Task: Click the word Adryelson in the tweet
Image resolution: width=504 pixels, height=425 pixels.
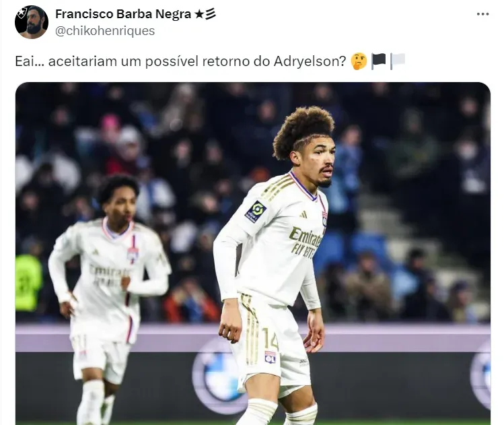Action: coord(310,61)
